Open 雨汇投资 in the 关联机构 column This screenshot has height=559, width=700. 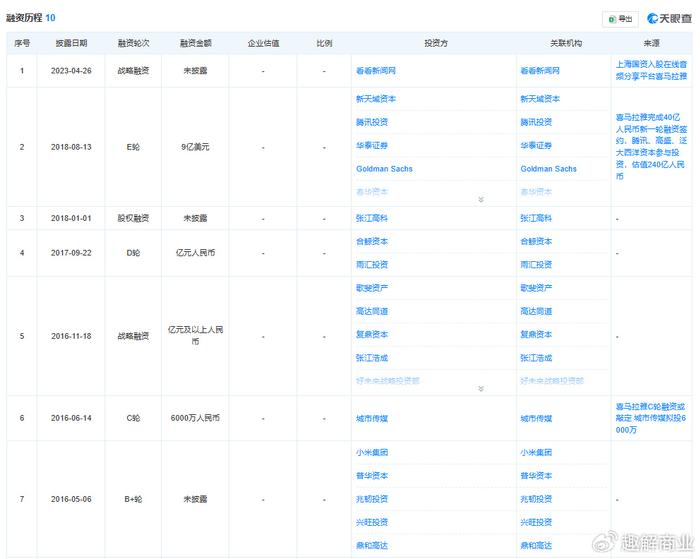(x=536, y=264)
